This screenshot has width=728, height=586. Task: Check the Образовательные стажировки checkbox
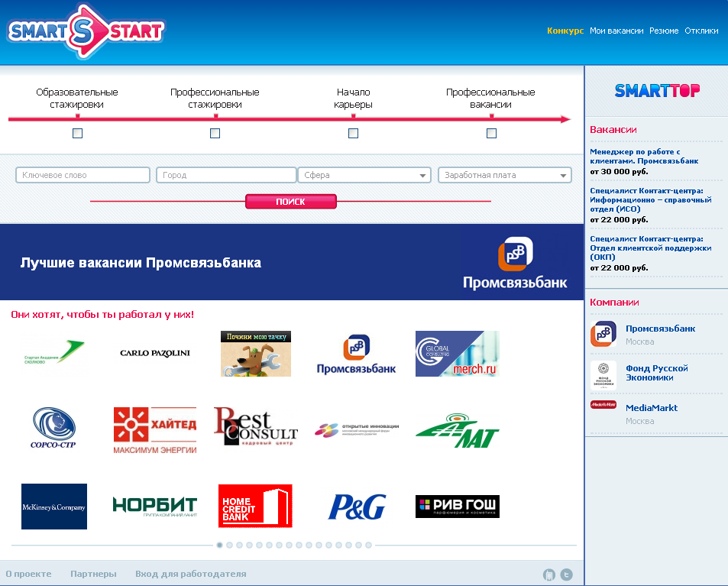tap(77, 133)
